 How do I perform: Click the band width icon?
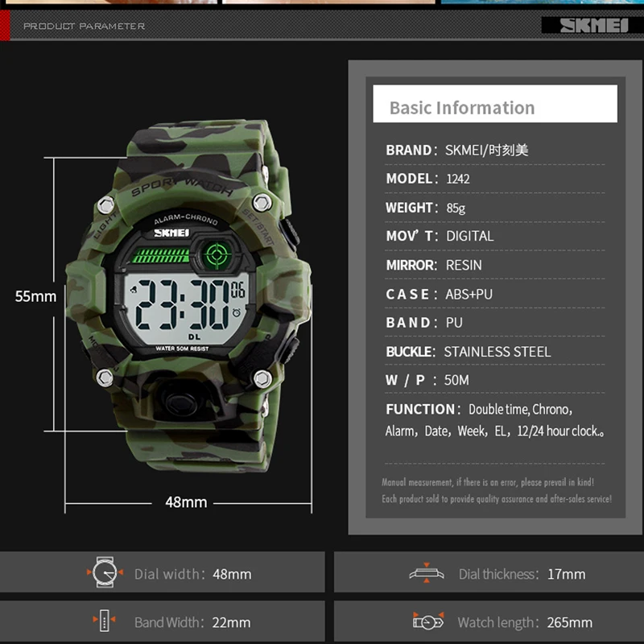pyautogui.click(x=105, y=621)
